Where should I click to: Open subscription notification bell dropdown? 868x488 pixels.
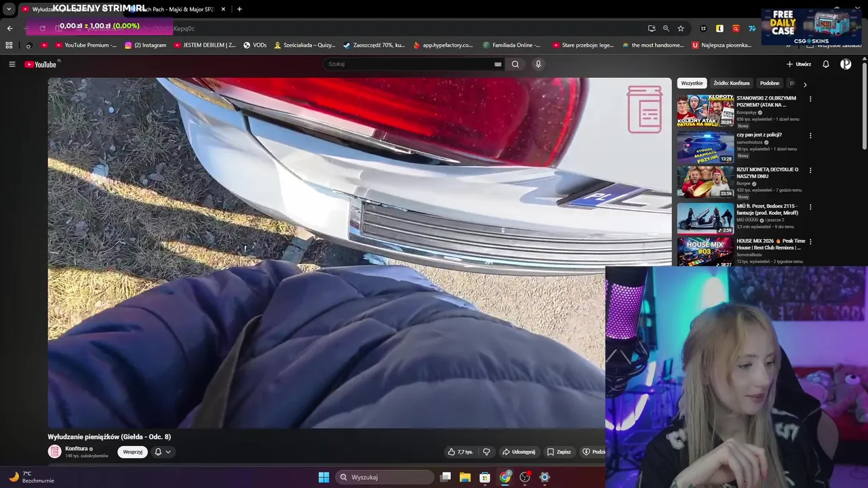point(162,452)
